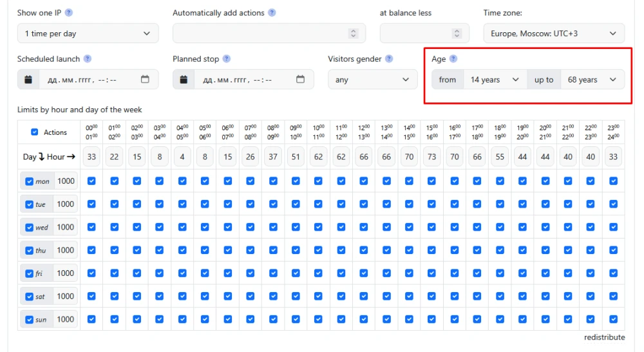Screen dimensions: 644x352
Task: Click the Automatically add actions stepper arrows
Action: pos(353,34)
